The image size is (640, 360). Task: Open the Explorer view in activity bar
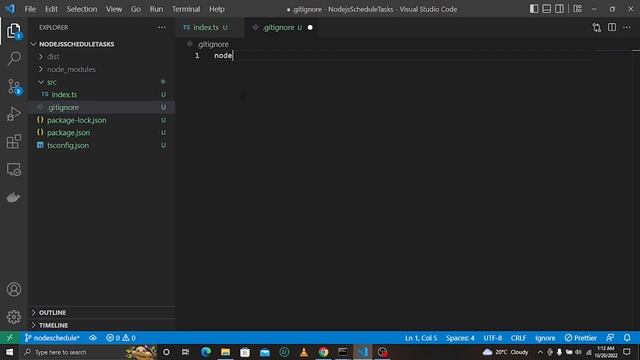pyautogui.click(x=13, y=31)
